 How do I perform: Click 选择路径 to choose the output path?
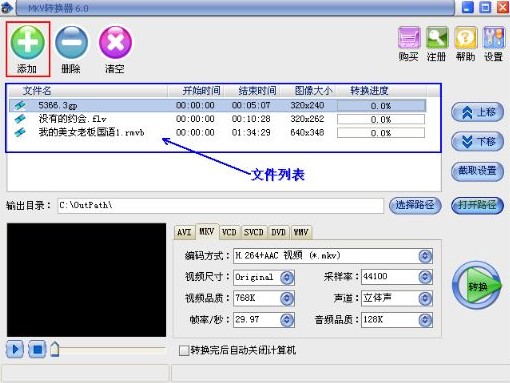(x=415, y=205)
